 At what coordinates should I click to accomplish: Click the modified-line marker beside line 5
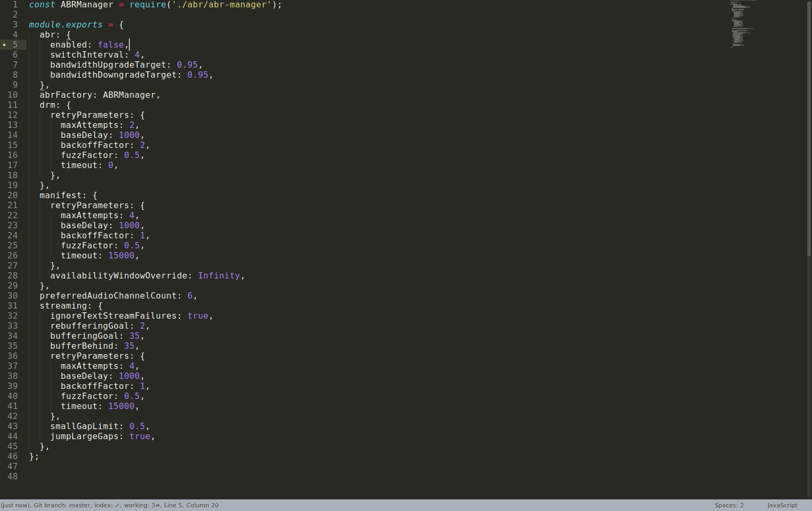coord(4,45)
